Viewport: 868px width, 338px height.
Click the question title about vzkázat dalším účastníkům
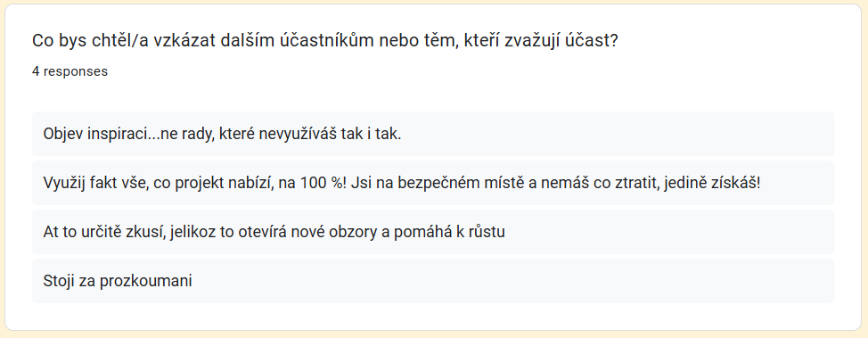(x=324, y=41)
